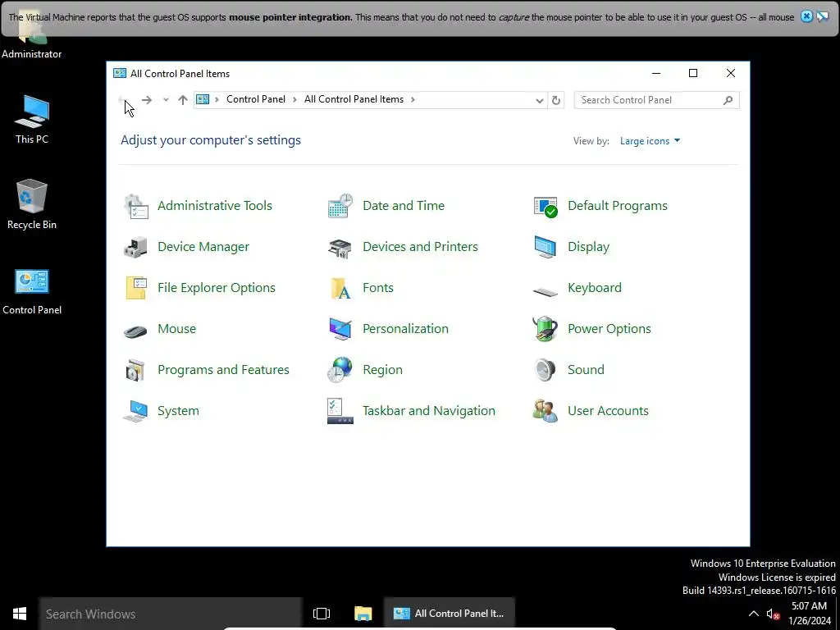Open the Region globe icon
This screenshot has height=630, width=840.
[x=340, y=370]
